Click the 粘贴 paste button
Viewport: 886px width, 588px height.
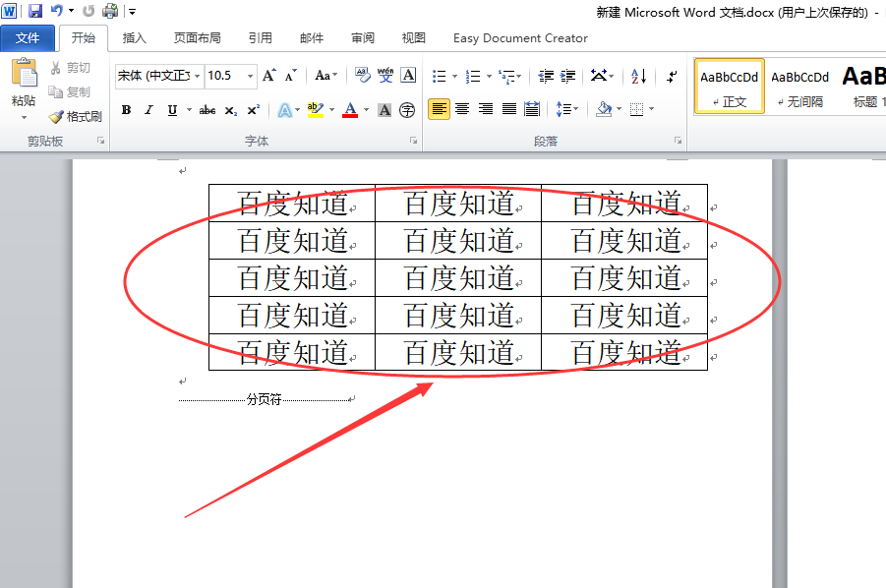click(x=24, y=82)
